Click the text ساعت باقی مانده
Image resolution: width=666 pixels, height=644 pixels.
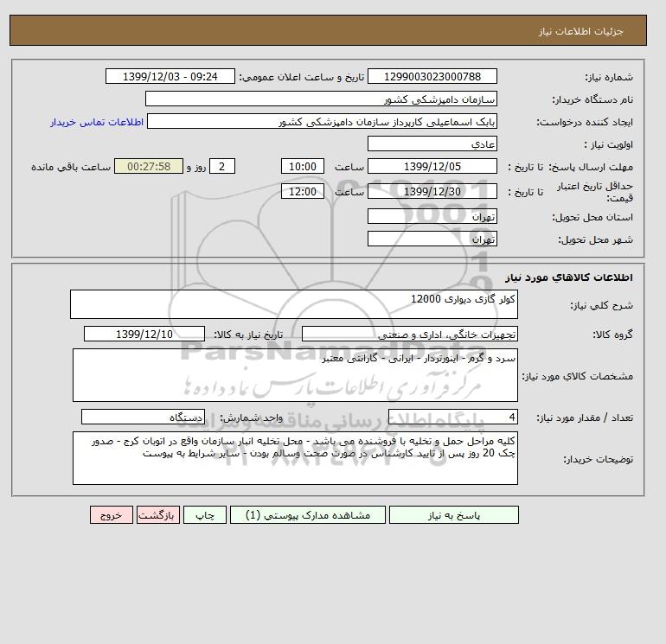coord(71,167)
